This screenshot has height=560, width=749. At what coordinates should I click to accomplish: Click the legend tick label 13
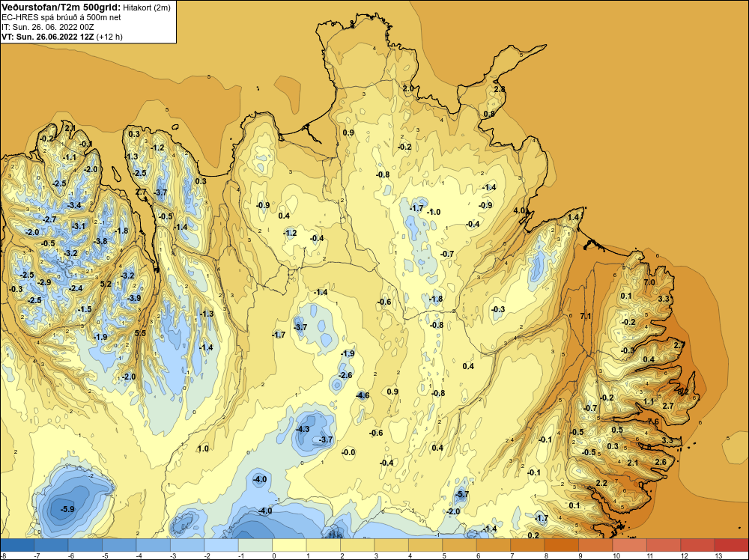pyautogui.click(x=718, y=556)
